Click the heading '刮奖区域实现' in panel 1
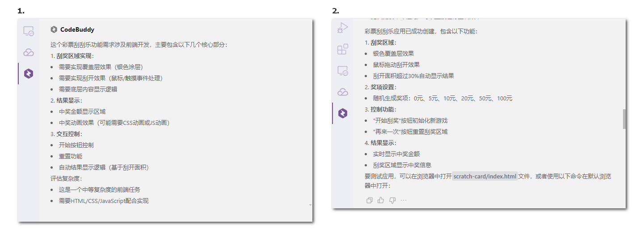Viewport: 644px width, 240px height. click(74, 56)
